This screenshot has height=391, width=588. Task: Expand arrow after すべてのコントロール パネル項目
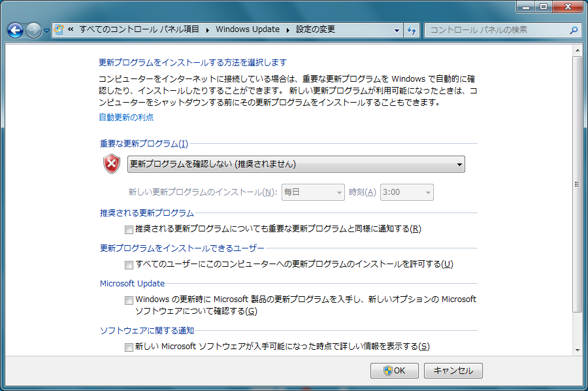click(x=207, y=29)
